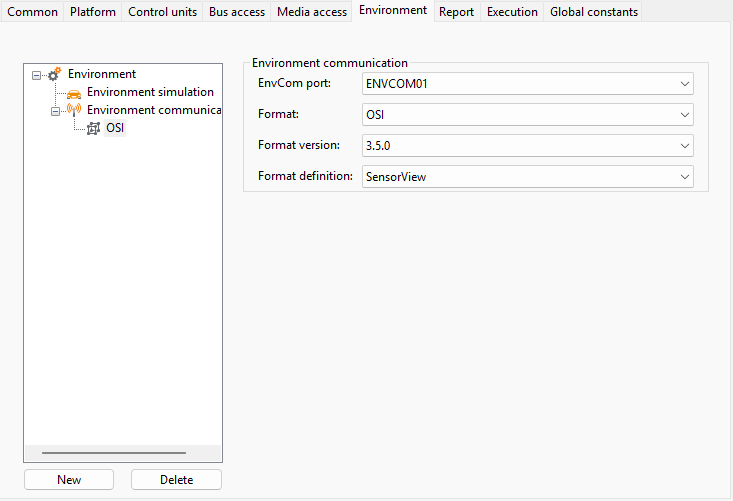Click the 'Format definition:' label
This screenshot has height=501, width=733.
click(305, 176)
